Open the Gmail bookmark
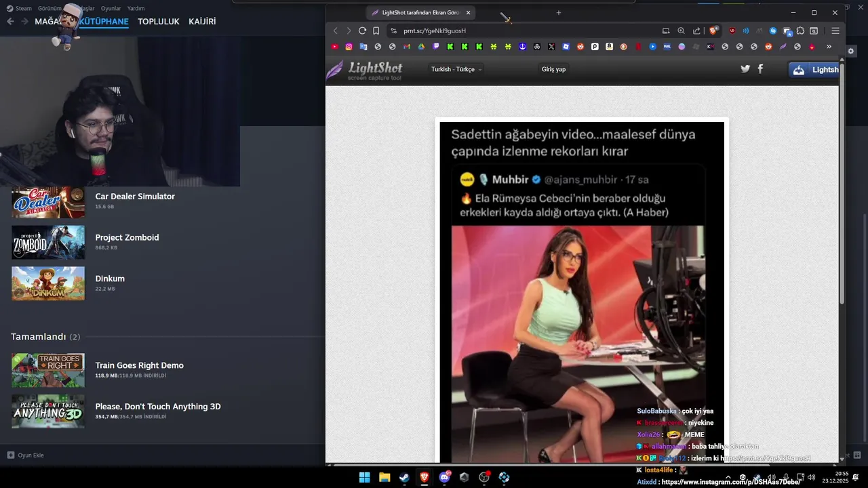The width and height of the screenshot is (868, 488). click(407, 47)
